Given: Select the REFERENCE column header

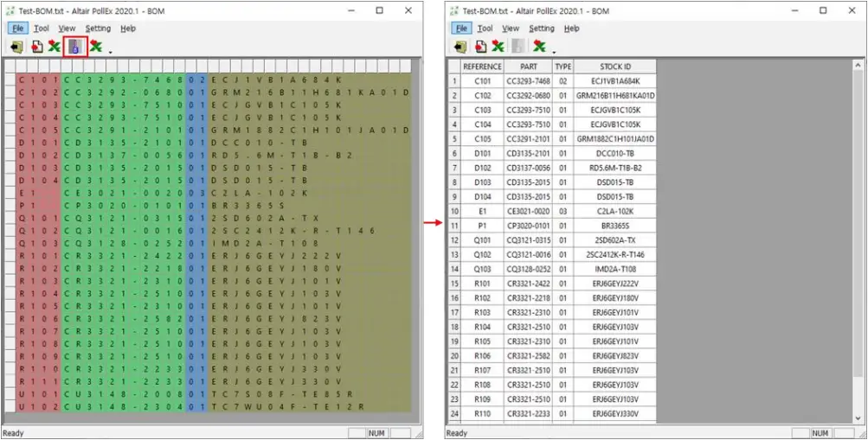Looking at the screenshot, I should 482,67.
